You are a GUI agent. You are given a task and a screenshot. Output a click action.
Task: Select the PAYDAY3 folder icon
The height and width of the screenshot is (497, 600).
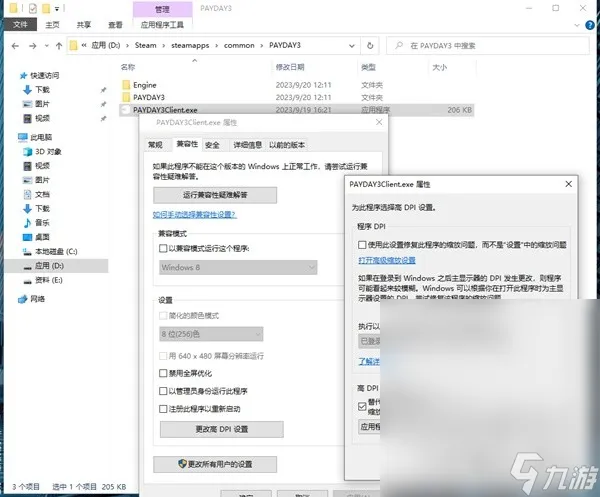coord(126,97)
